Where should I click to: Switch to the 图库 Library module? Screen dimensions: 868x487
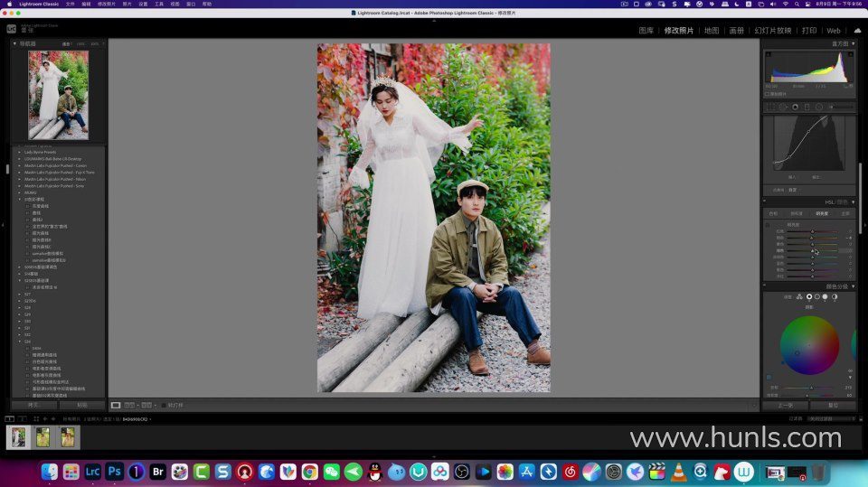646,30
